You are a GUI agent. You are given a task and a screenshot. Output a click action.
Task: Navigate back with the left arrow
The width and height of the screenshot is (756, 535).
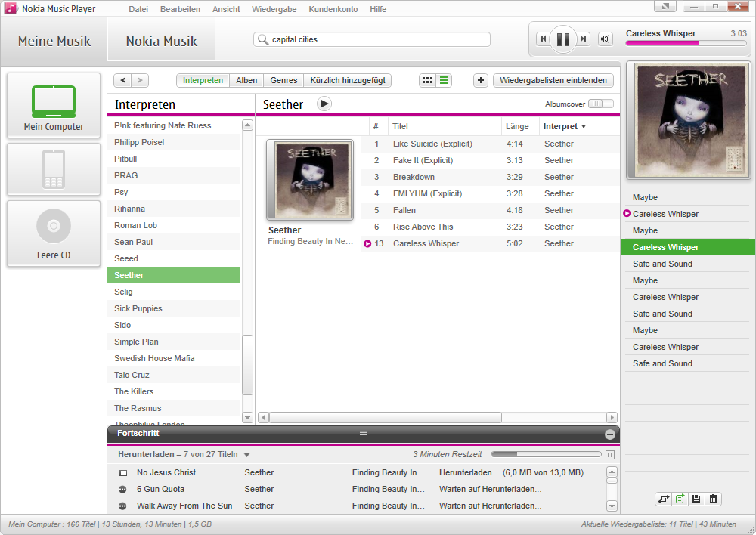(x=122, y=80)
